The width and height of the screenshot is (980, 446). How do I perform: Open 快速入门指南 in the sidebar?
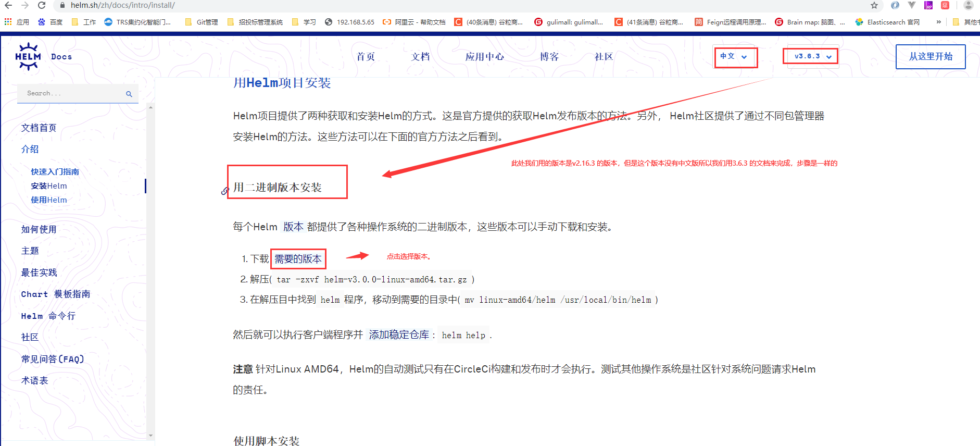(x=55, y=171)
